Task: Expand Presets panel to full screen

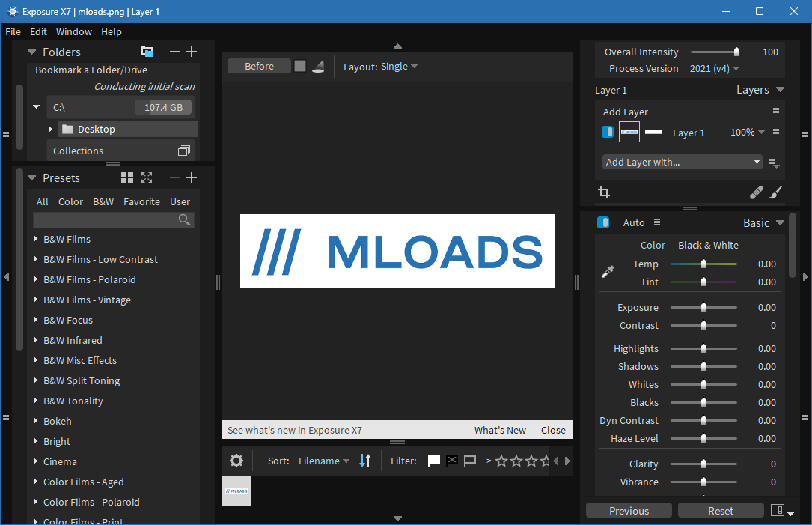Action: coord(147,177)
